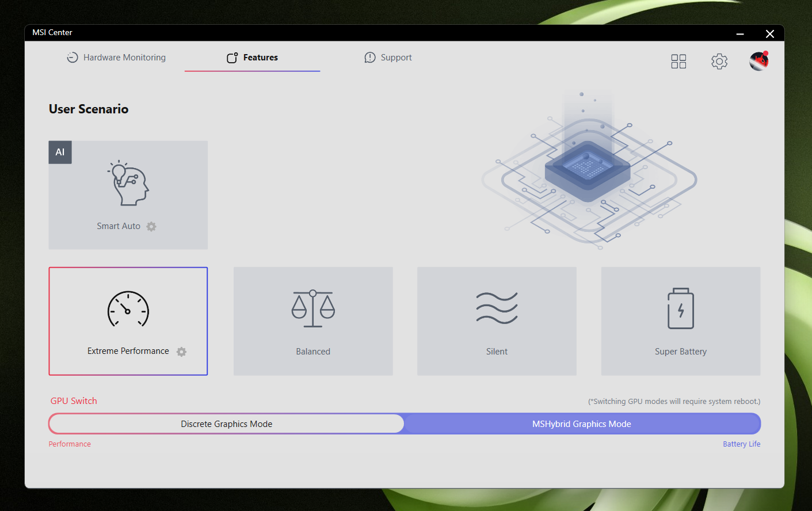
Task: Select the Extreme Performance scenario
Action: (x=128, y=321)
